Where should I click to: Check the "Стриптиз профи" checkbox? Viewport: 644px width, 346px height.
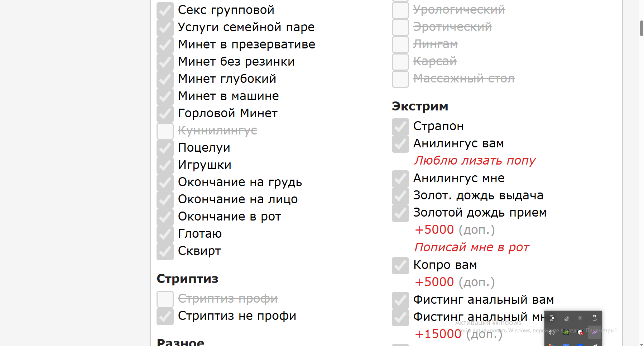coord(165,299)
